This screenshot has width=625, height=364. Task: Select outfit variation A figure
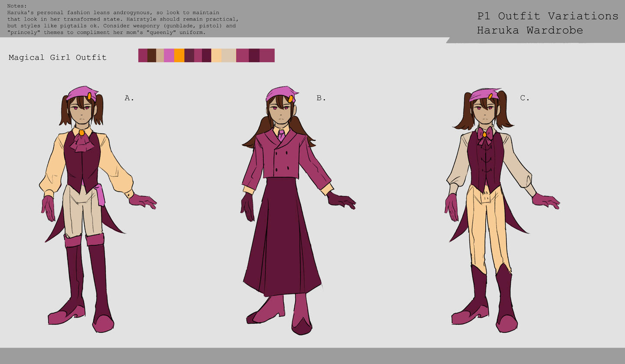98,209
